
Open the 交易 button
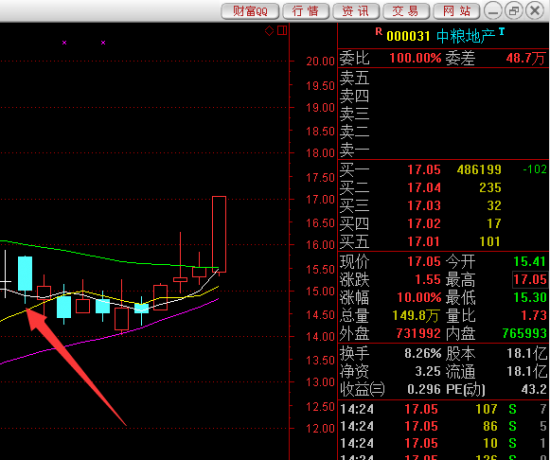click(x=406, y=11)
